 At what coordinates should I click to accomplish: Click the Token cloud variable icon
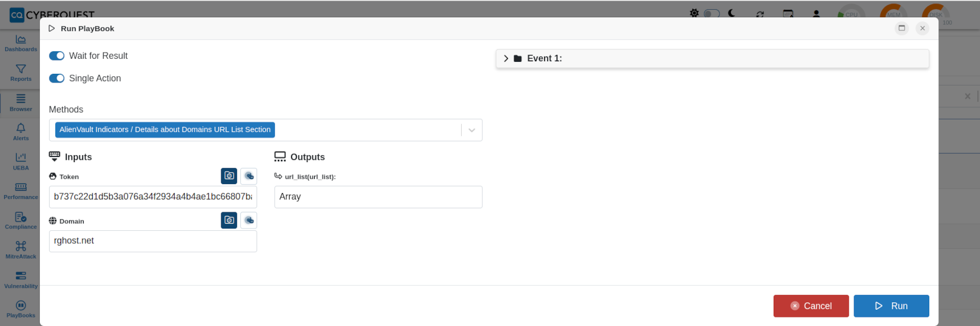pyautogui.click(x=249, y=176)
